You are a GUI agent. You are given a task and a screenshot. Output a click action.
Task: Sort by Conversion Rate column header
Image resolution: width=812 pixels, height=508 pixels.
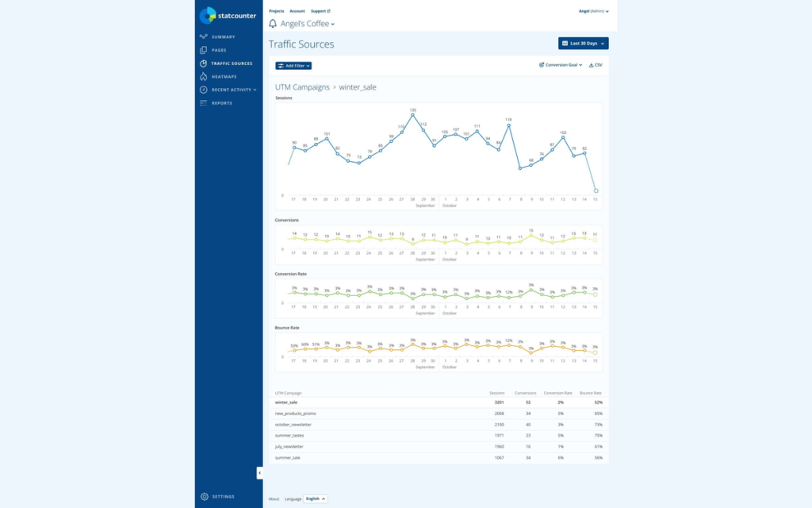557,393
